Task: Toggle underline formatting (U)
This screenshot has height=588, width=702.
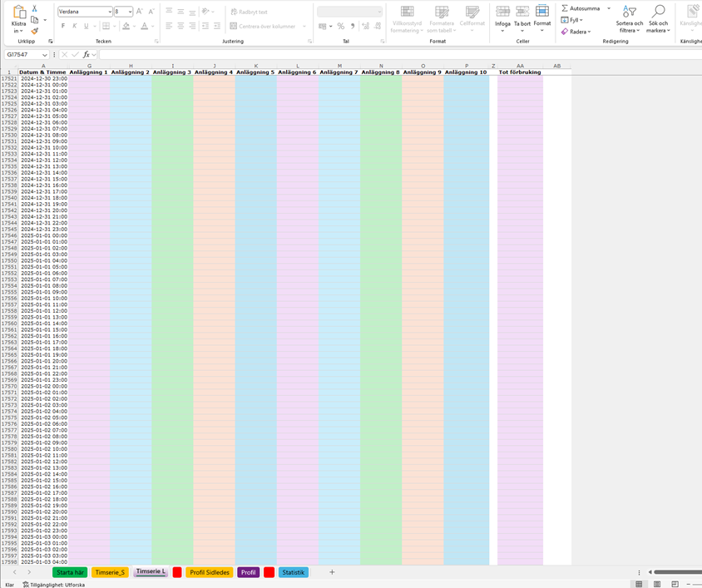Action: [87, 27]
